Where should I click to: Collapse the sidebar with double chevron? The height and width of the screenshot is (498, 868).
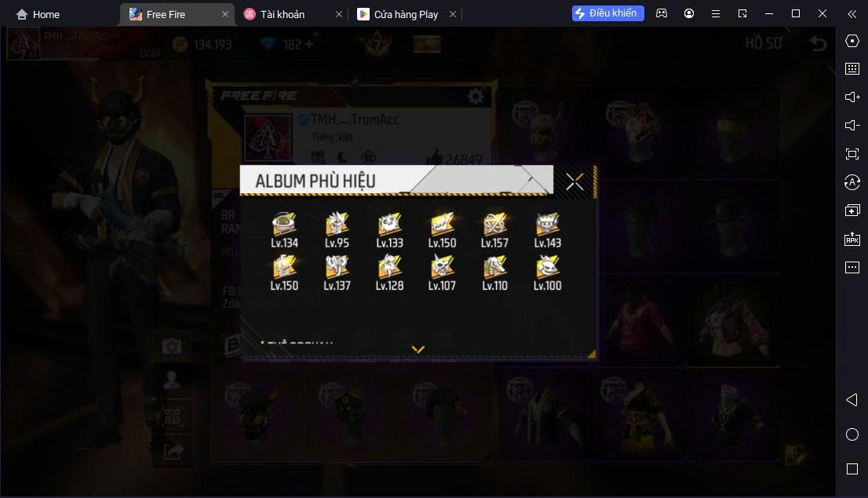click(852, 14)
